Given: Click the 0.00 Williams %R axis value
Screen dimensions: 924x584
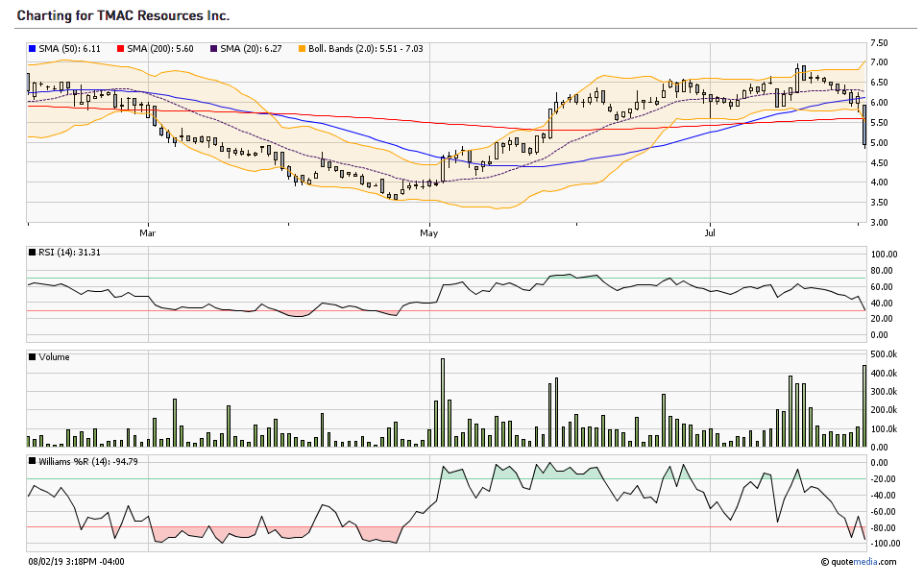Looking at the screenshot, I should pos(879,463).
